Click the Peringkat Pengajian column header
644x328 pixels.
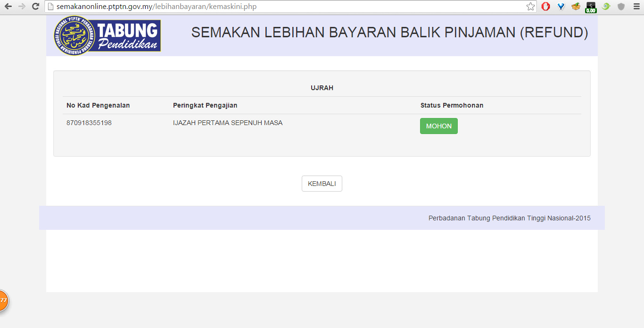click(205, 105)
